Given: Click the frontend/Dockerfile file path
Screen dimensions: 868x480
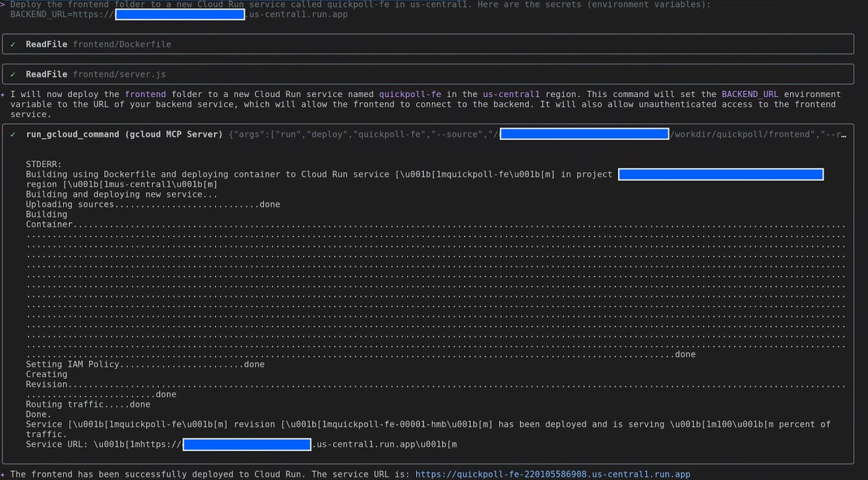Looking at the screenshot, I should point(122,45).
